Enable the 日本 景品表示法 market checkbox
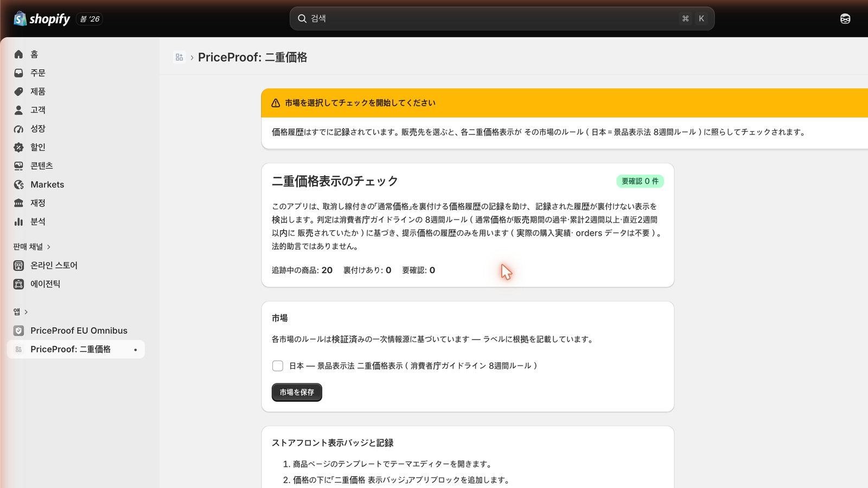868x488 pixels. (278, 366)
